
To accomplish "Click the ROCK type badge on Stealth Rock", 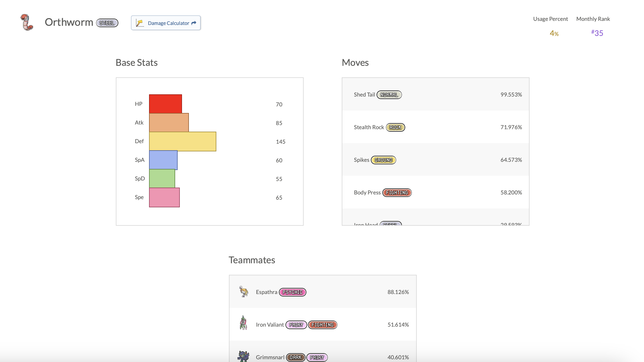I will [395, 127].
